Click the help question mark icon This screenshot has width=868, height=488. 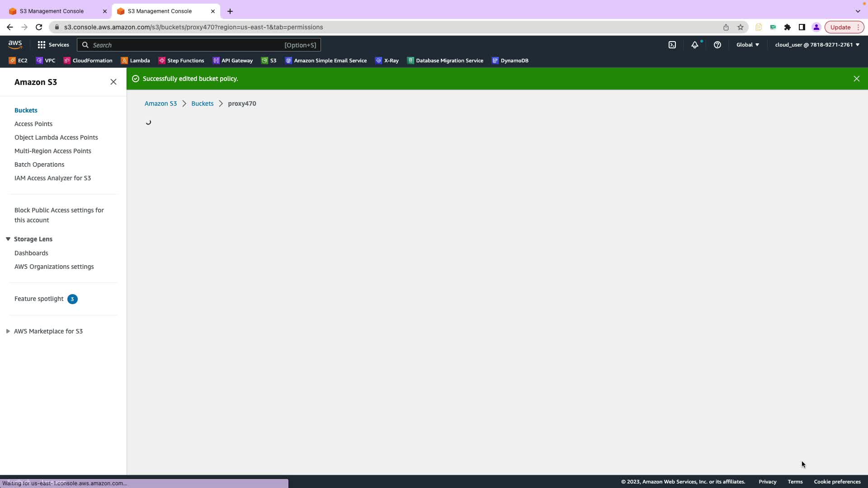point(717,45)
